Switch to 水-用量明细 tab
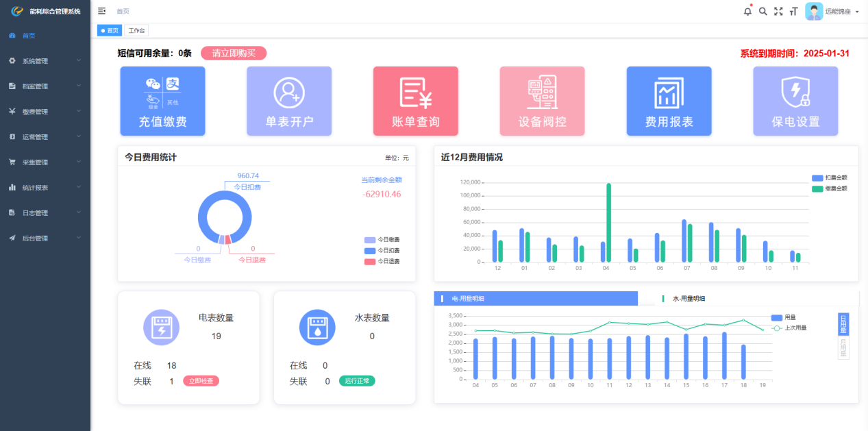This screenshot has height=431, width=868. pos(689,299)
